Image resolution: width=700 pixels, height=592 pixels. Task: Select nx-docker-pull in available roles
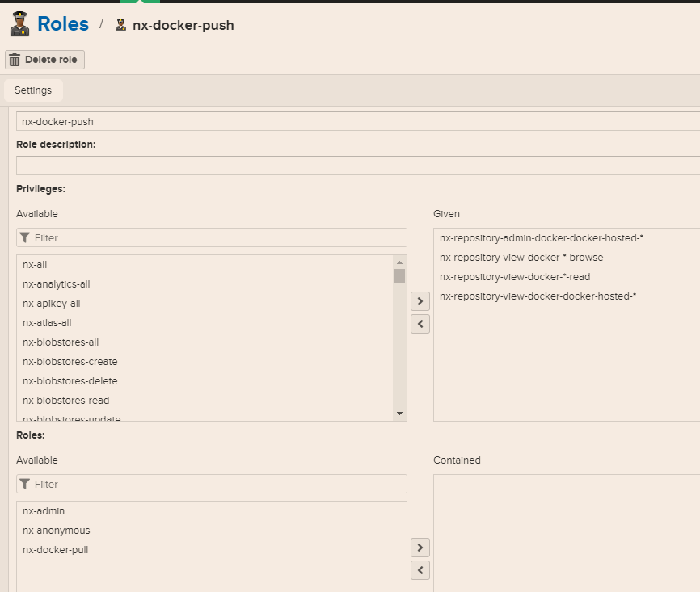(x=56, y=550)
